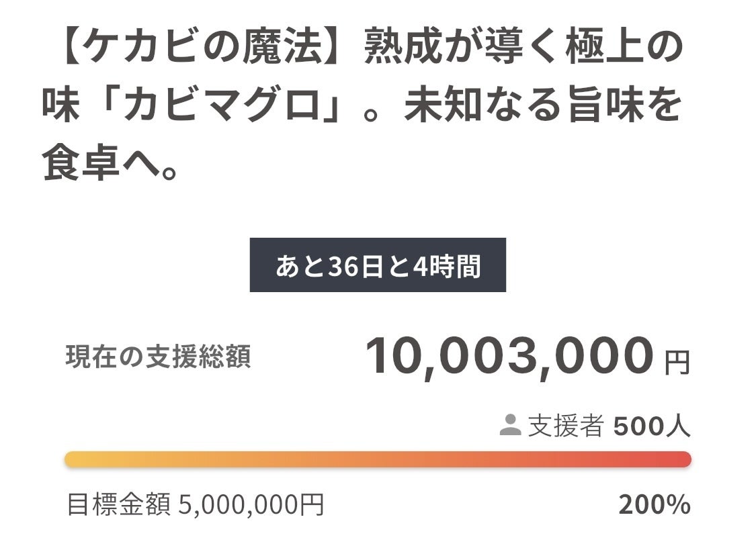Image resolution: width=756 pixels, height=550 pixels.
Task: Select the 500人 supporter count
Action: click(x=652, y=426)
